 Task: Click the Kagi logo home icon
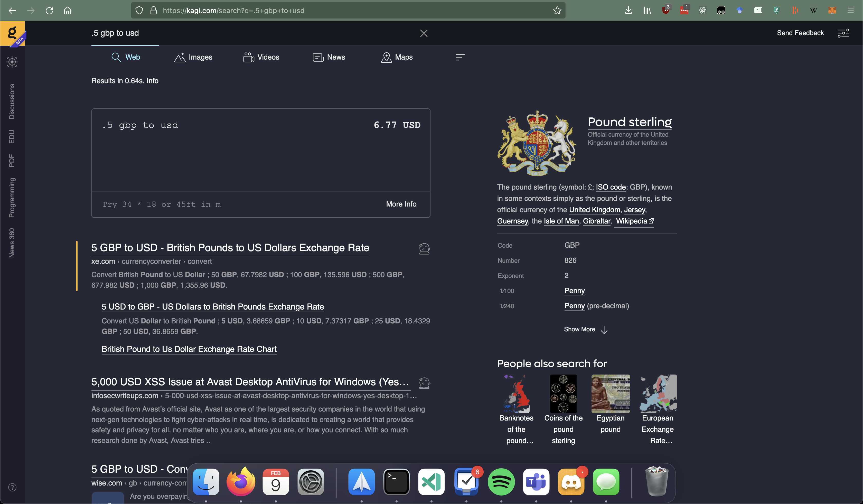12,33
